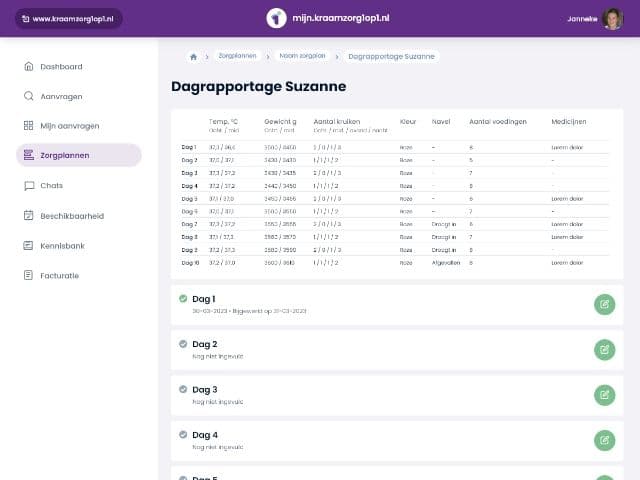The image size is (640, 480).
Task: Edit the Dag 1 report
Action: coord(604,304)
